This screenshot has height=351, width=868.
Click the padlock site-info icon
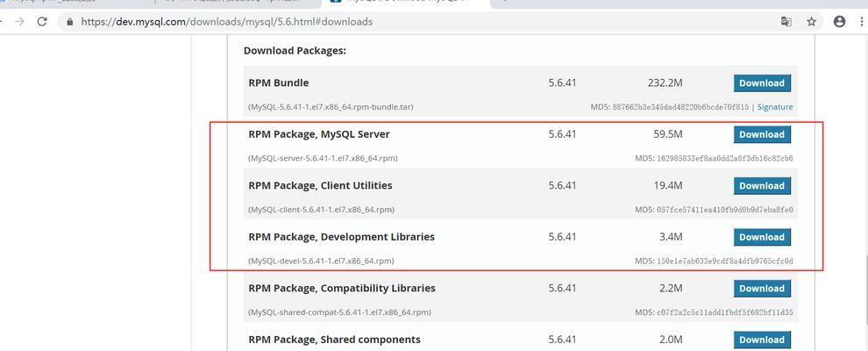(70, 22)
